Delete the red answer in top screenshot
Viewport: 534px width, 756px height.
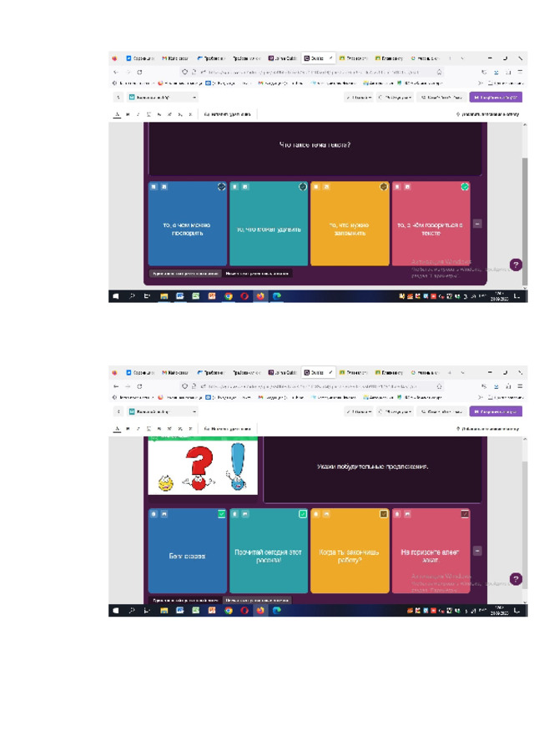[397, 187]
